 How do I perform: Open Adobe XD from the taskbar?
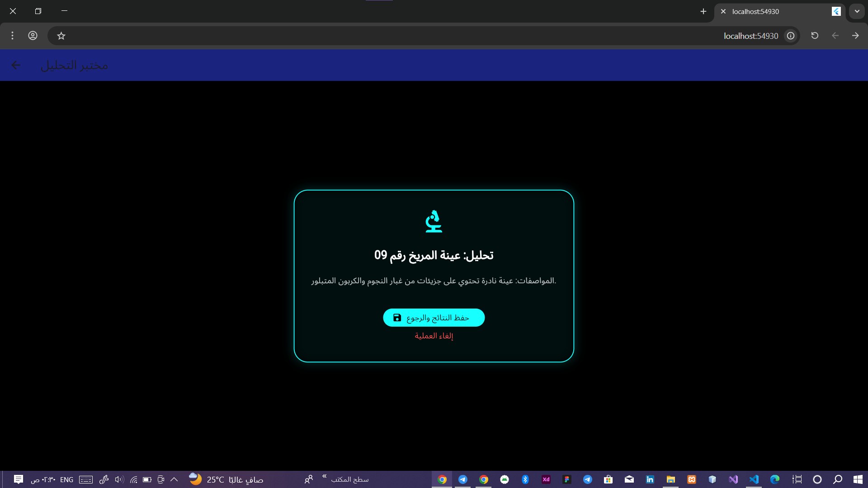[546, 479]
